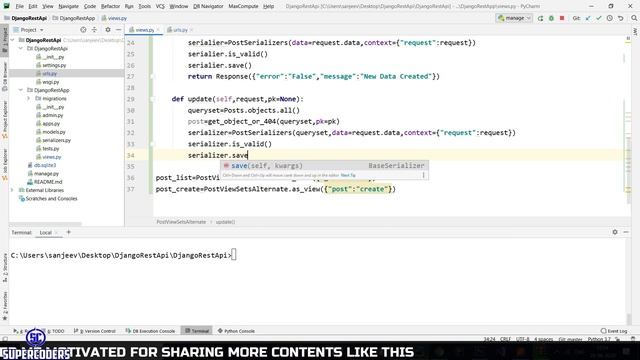
Task: Expand the migrations folder
Action: point(29,98)
